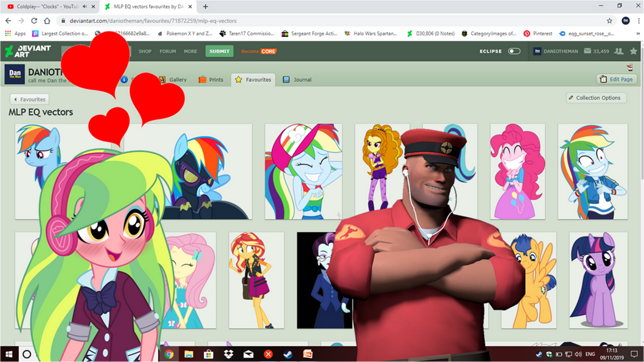Viewport: 644px width, 362px height.
Task: Click the Become CORE link
Action: (259, 51)
